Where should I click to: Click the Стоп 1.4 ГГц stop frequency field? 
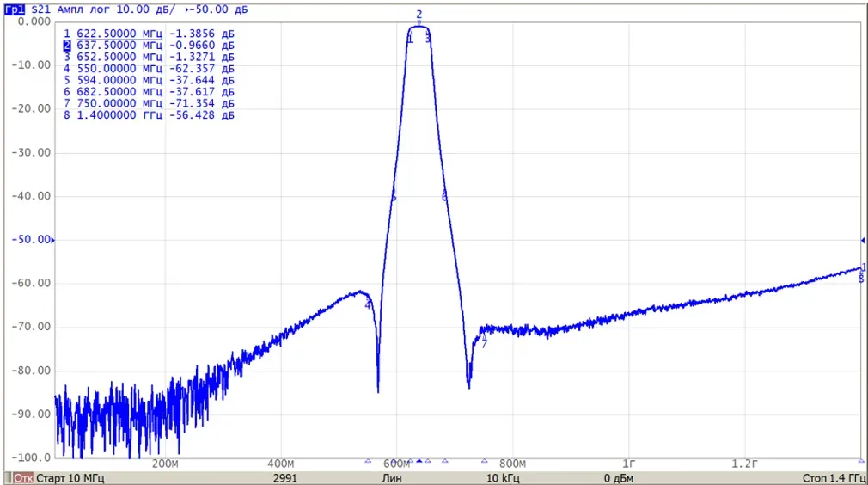point(834,478)
